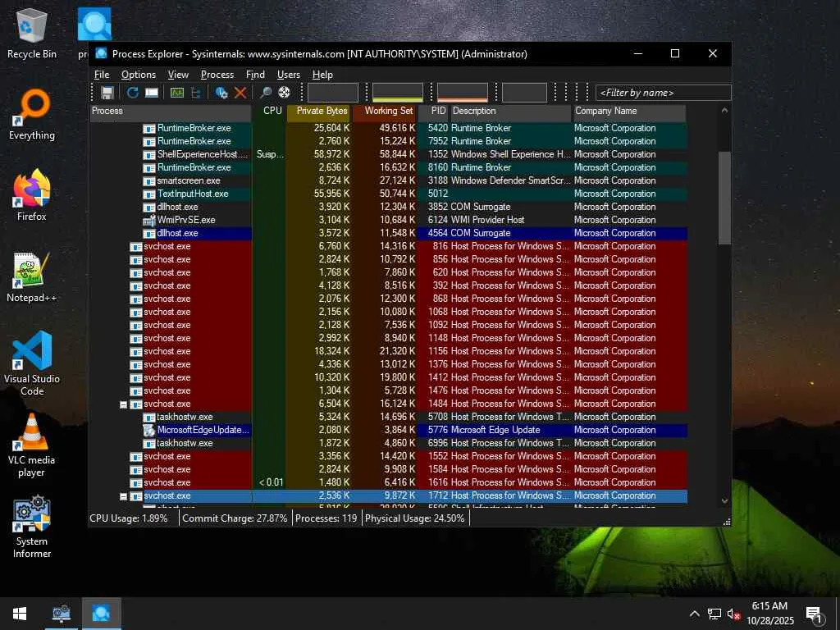Image resolution: width=840 pixels, height=630 pixels.
Task: Open the notification center icon
Action: (814, 614)
